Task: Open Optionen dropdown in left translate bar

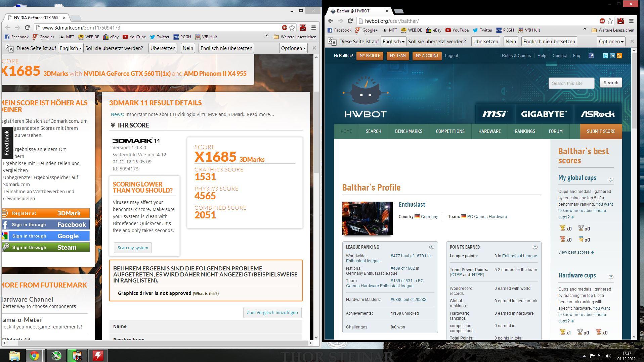Action: (293, 48)
